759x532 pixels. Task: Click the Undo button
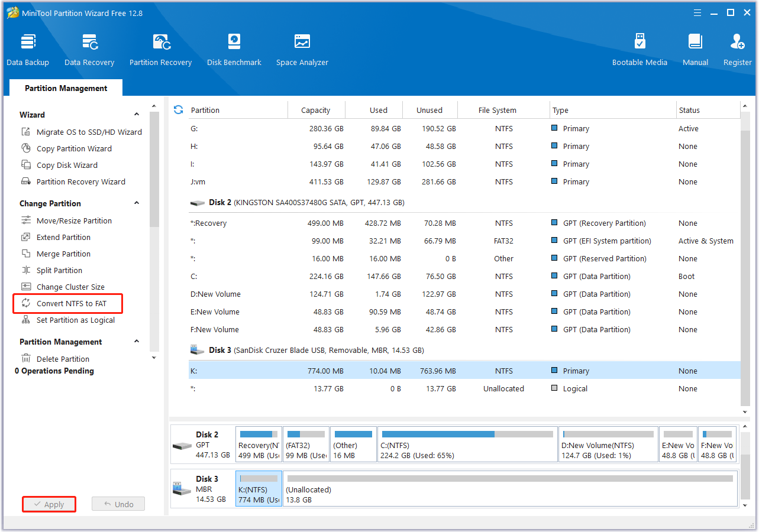tap(118, 504)
